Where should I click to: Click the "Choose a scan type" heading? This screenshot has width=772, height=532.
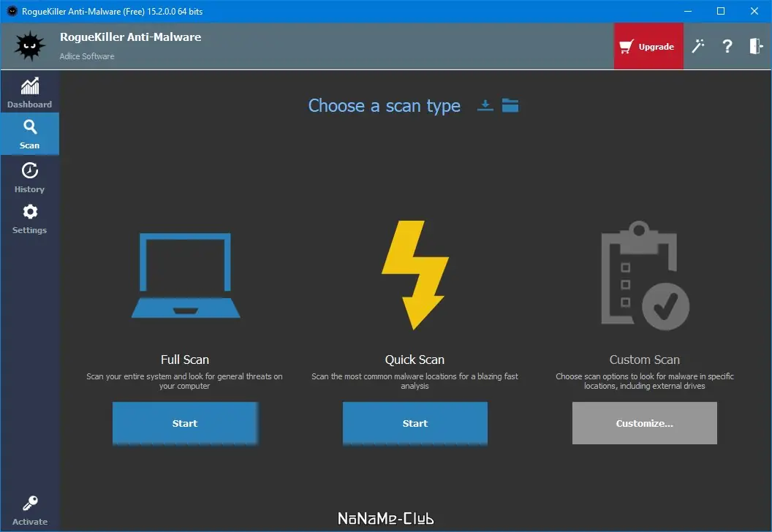[384, 106]
